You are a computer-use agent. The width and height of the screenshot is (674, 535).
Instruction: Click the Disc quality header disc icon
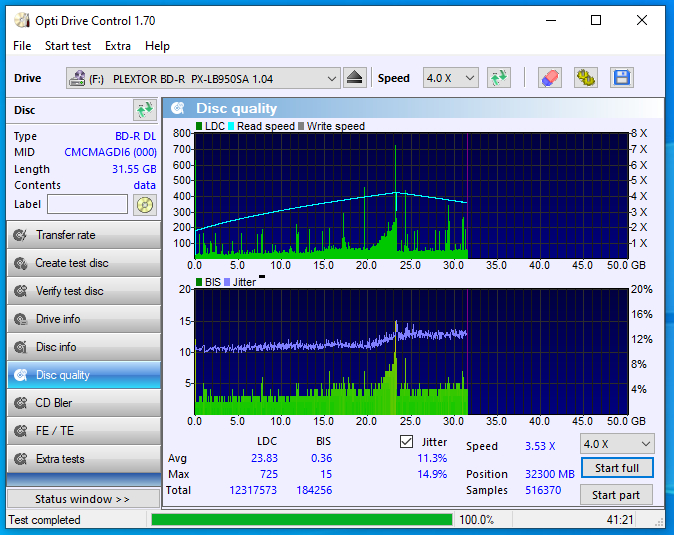178,108
